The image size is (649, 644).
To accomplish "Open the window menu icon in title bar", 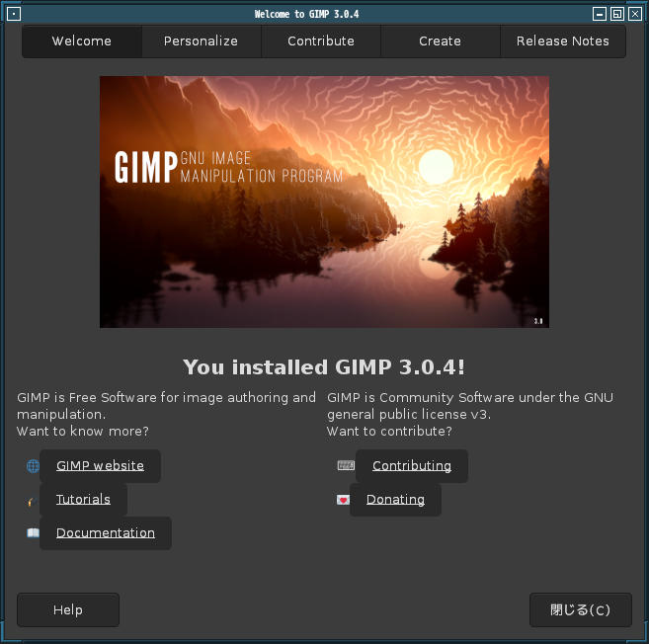I will click(14, 14).
